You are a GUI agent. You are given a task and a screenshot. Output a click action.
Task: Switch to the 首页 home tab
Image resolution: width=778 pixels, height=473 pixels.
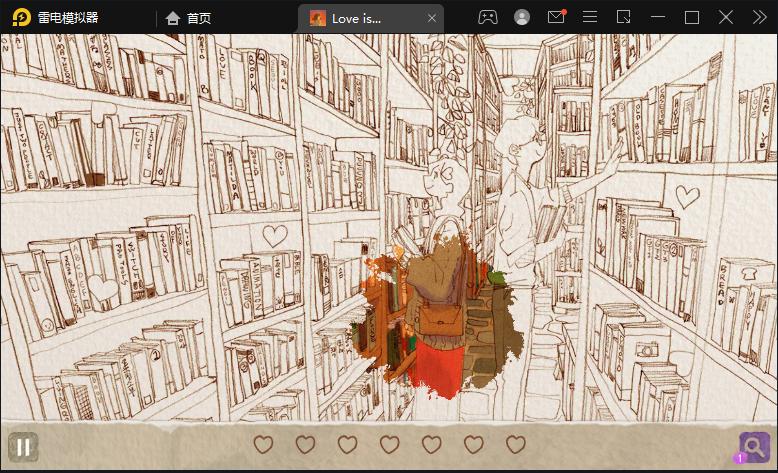pyautogui.click(x=189, y=18)
